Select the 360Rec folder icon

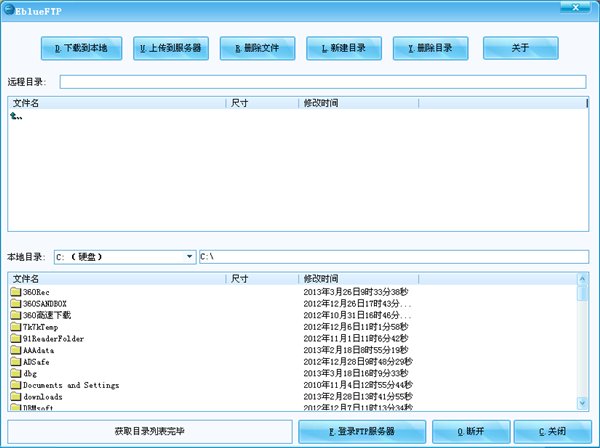[x=16, y=292]
